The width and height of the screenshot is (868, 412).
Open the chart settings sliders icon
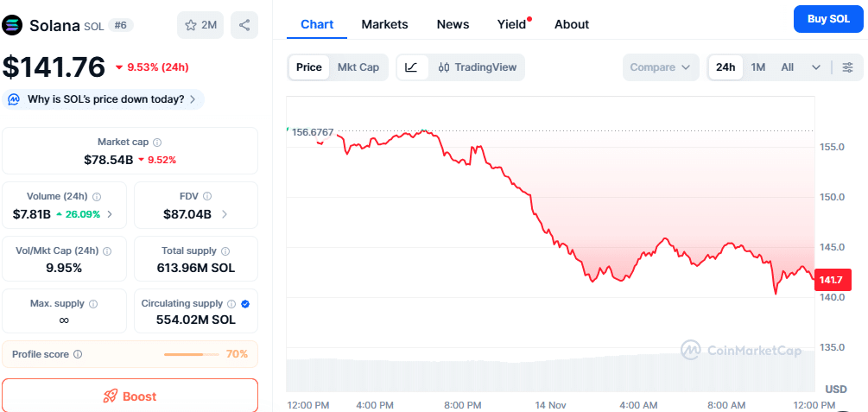[x=847, y=67]
